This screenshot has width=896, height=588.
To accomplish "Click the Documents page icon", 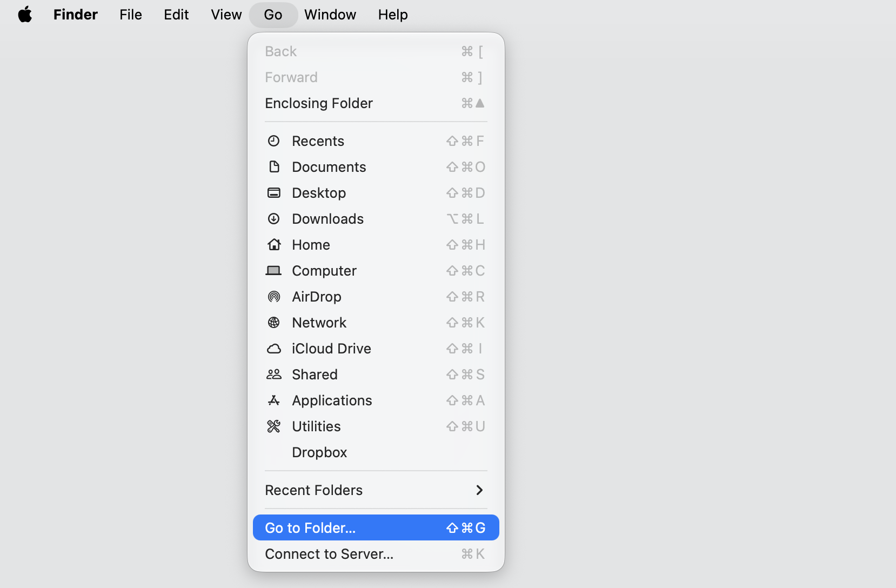I will click(274, 167).
